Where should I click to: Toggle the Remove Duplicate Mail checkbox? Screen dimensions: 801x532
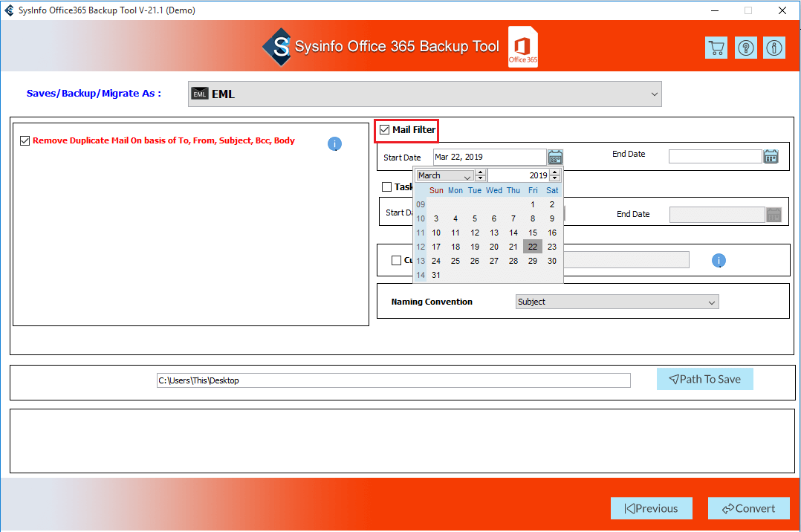(25, 140)
